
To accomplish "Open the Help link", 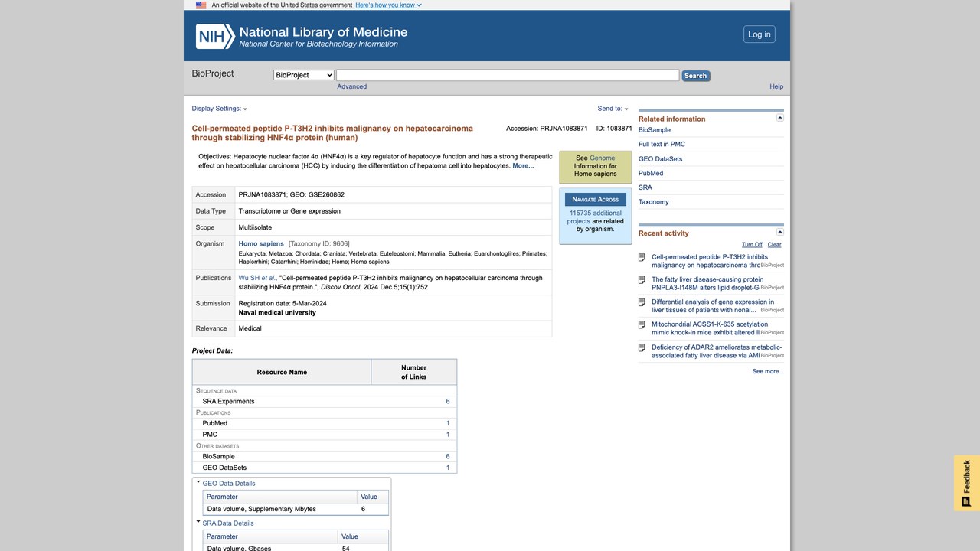I will click(x=776, y=86).
